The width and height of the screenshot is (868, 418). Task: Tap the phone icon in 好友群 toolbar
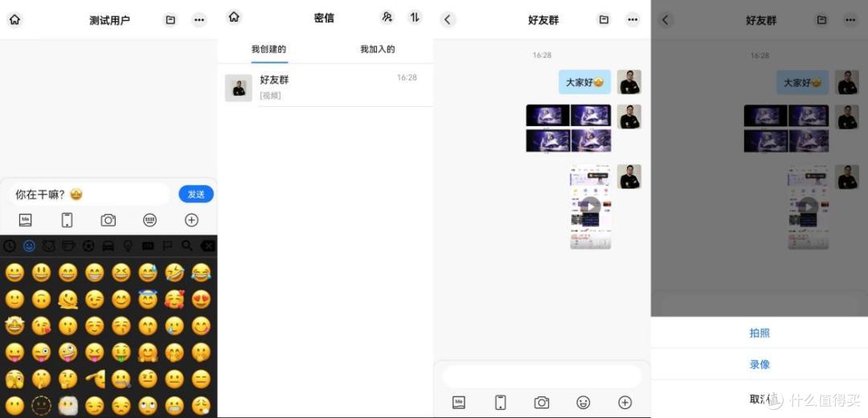(x=501, y=403)
